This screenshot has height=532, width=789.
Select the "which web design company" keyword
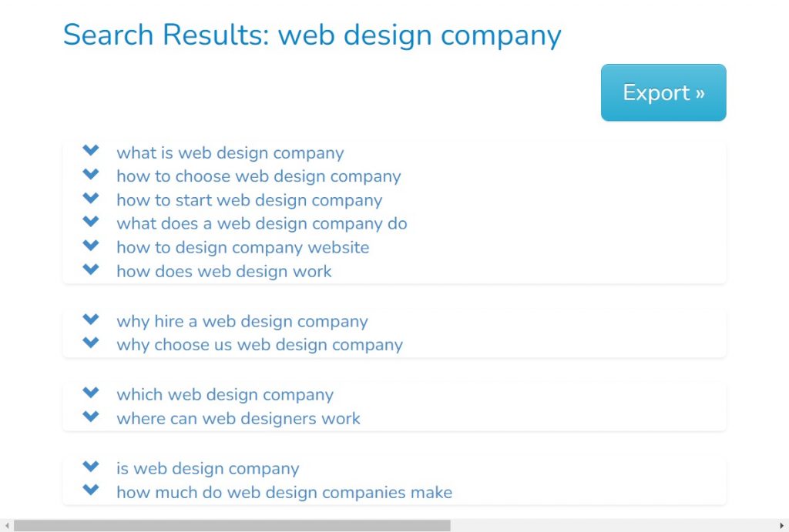pyautogui.click(x=225, y=395)
